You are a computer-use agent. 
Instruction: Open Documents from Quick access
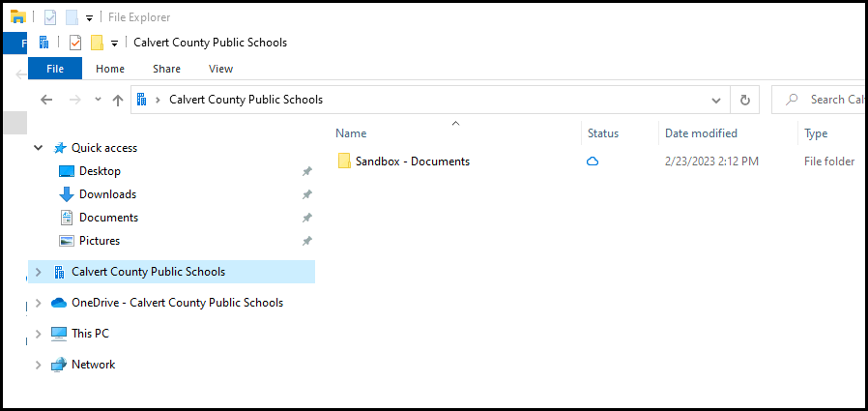pos(108,218)
